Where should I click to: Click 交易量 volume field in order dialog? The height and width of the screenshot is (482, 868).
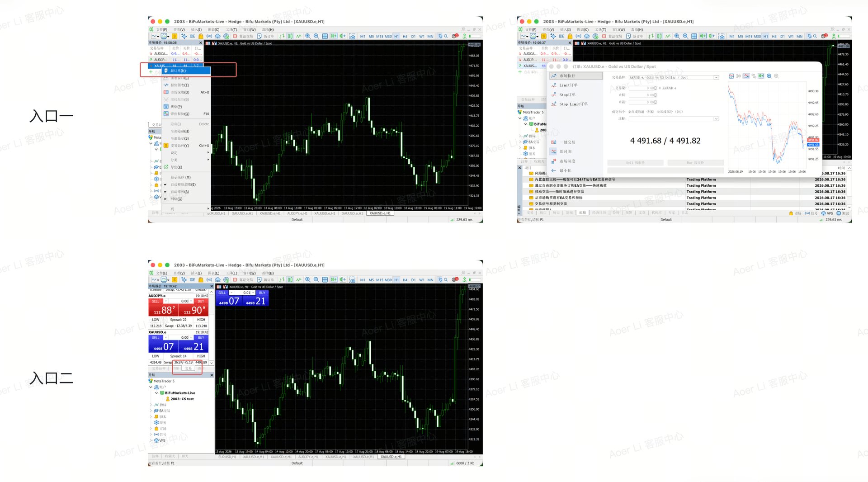point(642,88)
